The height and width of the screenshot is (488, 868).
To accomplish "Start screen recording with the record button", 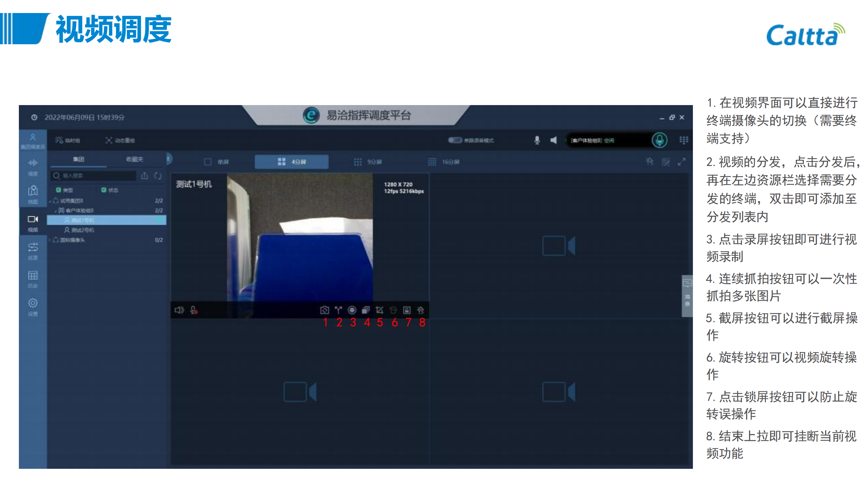I will [352, 310].
